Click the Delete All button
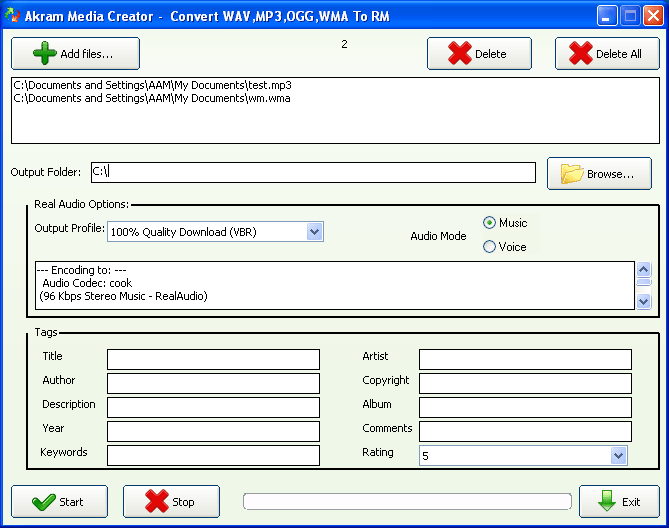 pos(607,54)
